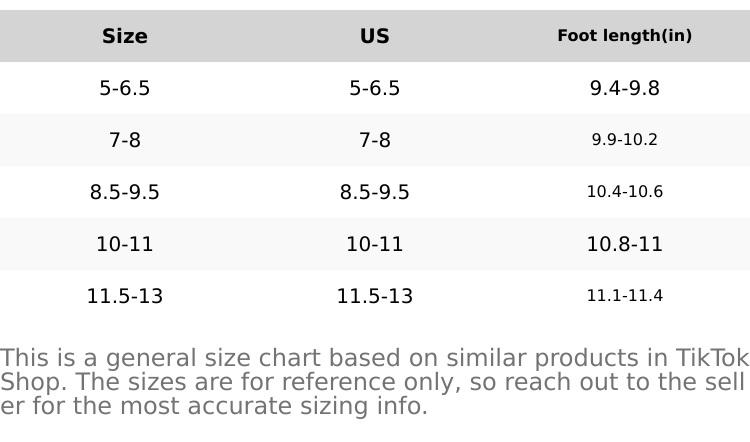Select 5-6.5 in the US column
Viewport: 750px width, 442px height.
click(375, 88)
